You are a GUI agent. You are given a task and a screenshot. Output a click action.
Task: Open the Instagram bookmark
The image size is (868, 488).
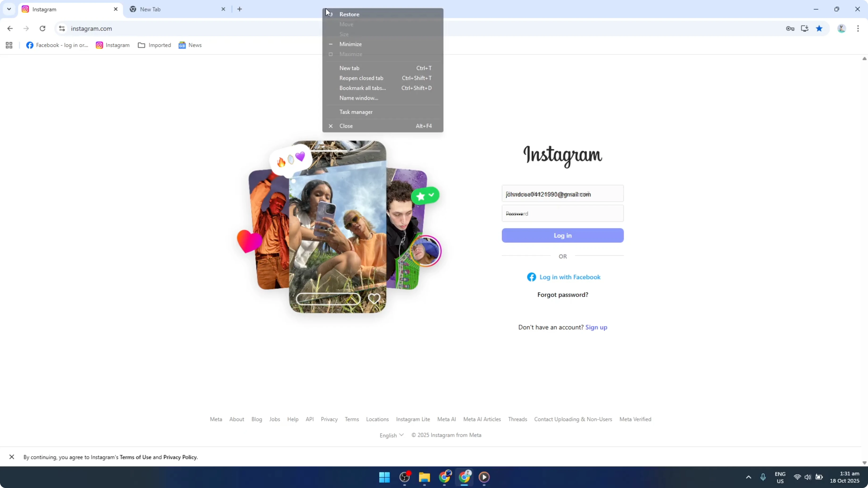(x=113, y=45)
